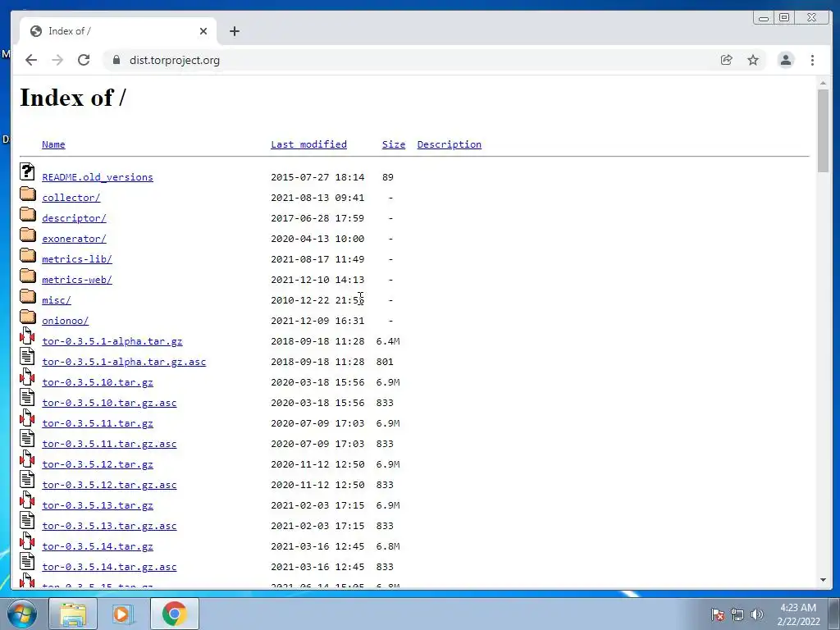Image resolution: width=840 pixels, height=630 pixels.
Task: Select the 'Index of /' tab
Action: [x=118, y=31]
